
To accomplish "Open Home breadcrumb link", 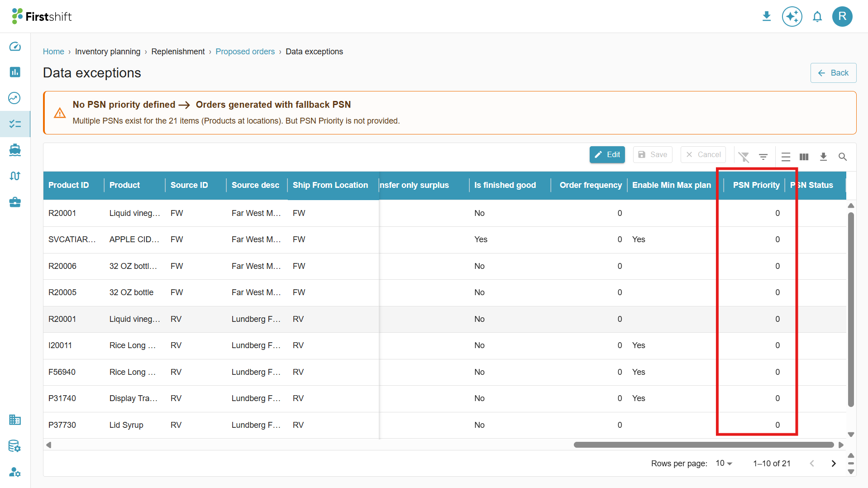I will click(53, 52).
